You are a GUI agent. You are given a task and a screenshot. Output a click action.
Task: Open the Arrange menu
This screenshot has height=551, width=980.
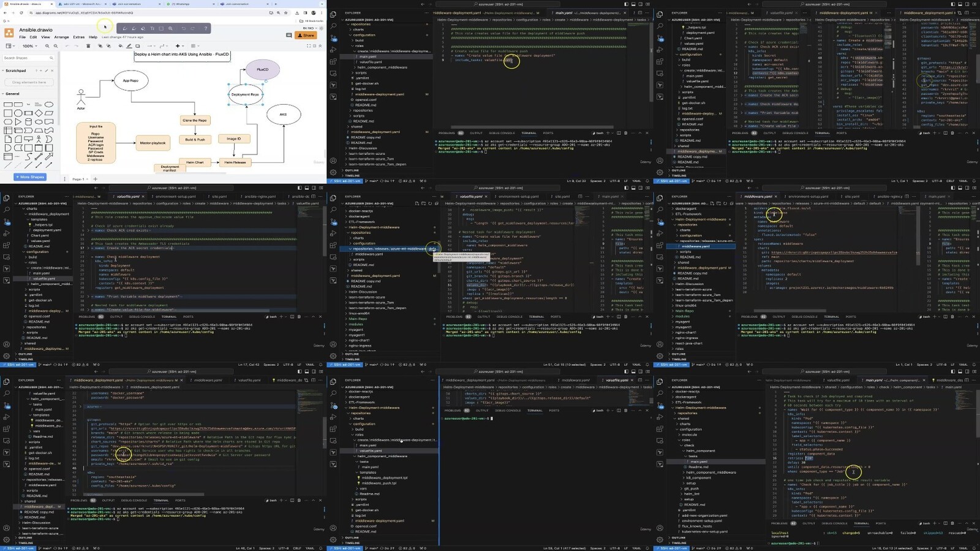click(61, 37)
